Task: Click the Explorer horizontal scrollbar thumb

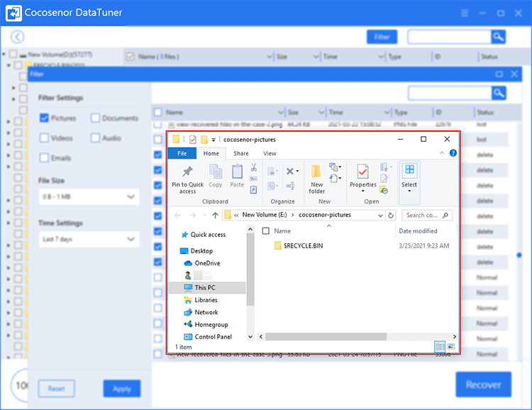Action: [x=326, y=336]
